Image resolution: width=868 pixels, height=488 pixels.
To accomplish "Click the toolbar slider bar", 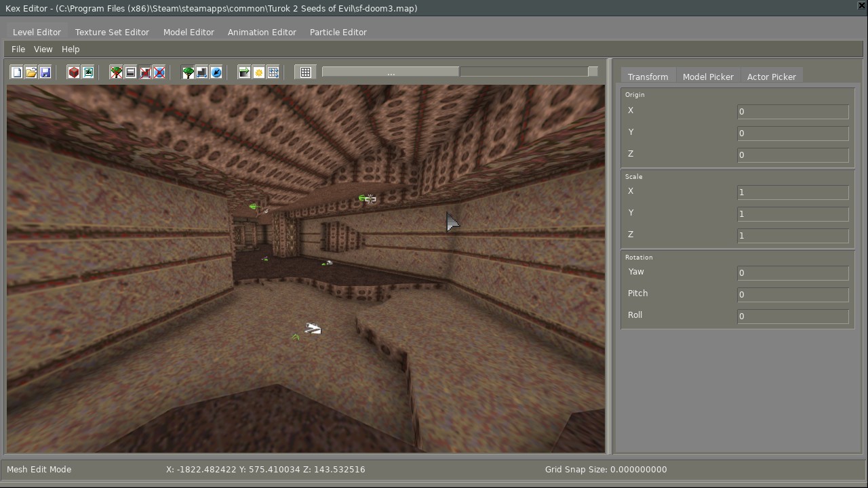I will tap(459, 72).
